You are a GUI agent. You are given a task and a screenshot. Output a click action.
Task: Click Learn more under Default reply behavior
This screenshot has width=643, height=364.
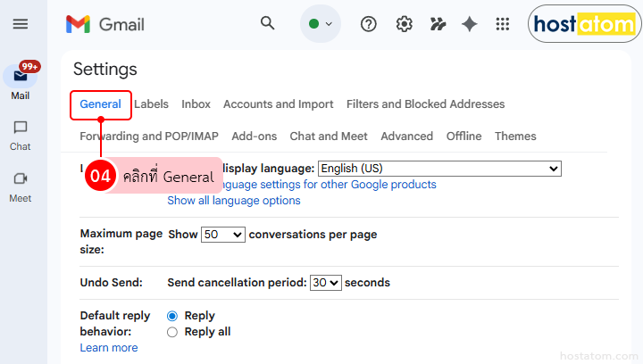[x=109, y=348]
